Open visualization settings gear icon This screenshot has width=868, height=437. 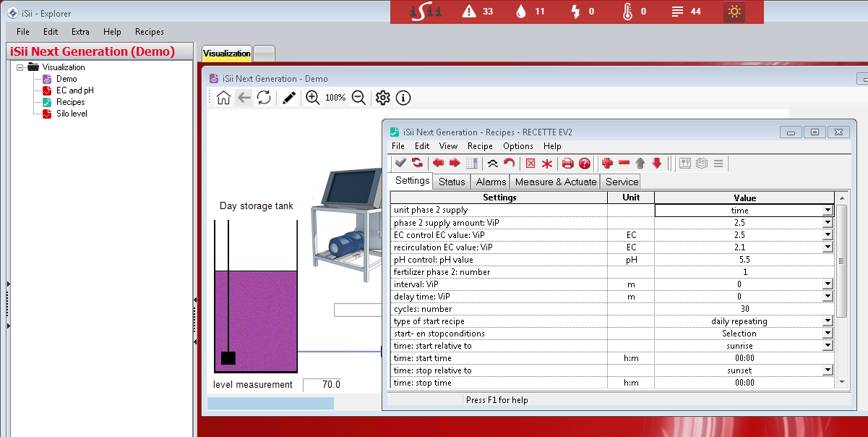[383, 98]
